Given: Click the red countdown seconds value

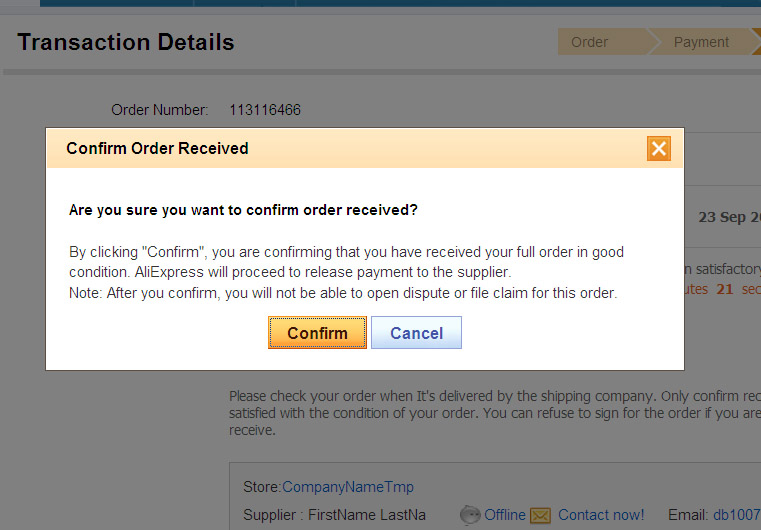Looking at the screenshot, I should (724, 289).
